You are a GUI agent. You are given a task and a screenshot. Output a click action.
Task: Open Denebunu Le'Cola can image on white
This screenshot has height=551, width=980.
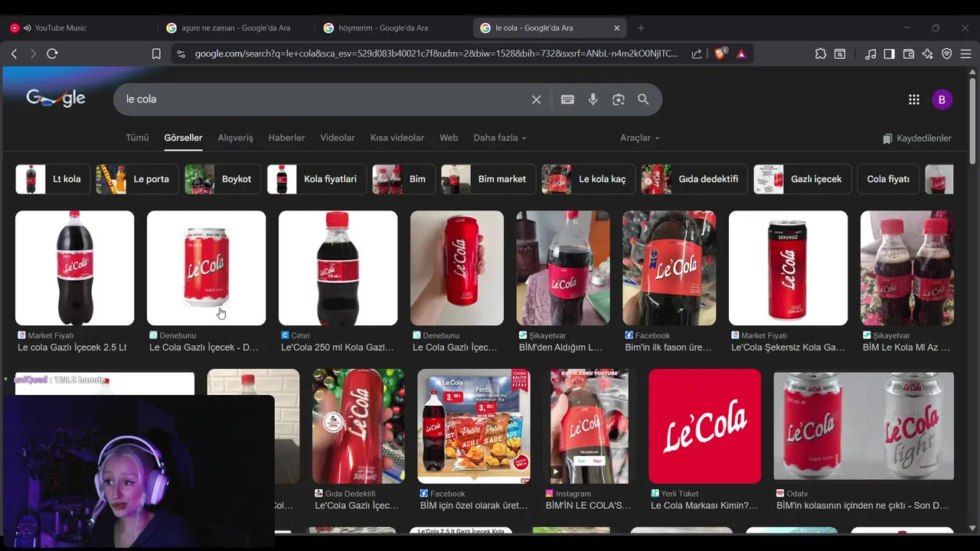point(206,268)
